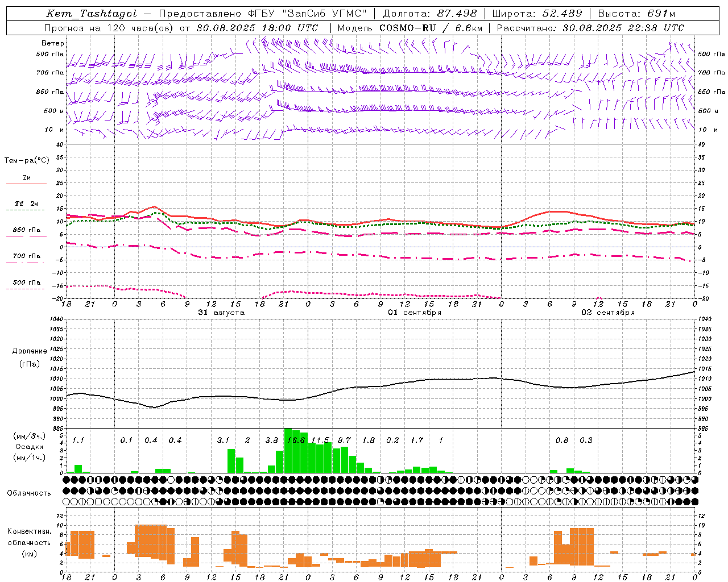
Task: Click the 850 гПа temperature legend entry
Action: click(x=27, y=230)
